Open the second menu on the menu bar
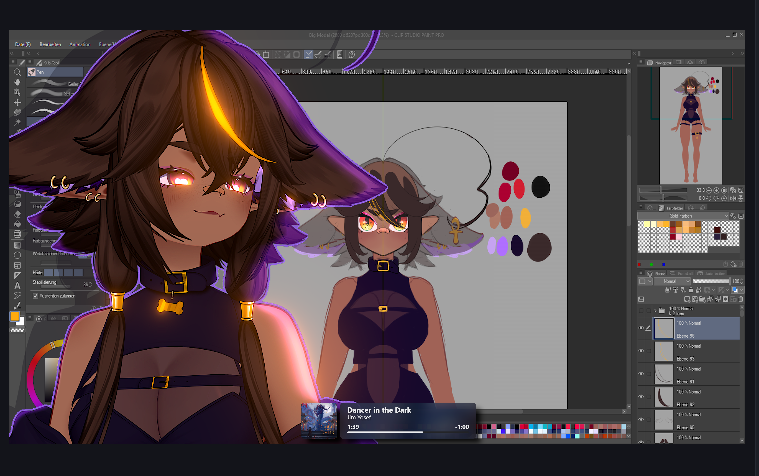Viewport: 759px width, 476px height. [x=50, y=44]
